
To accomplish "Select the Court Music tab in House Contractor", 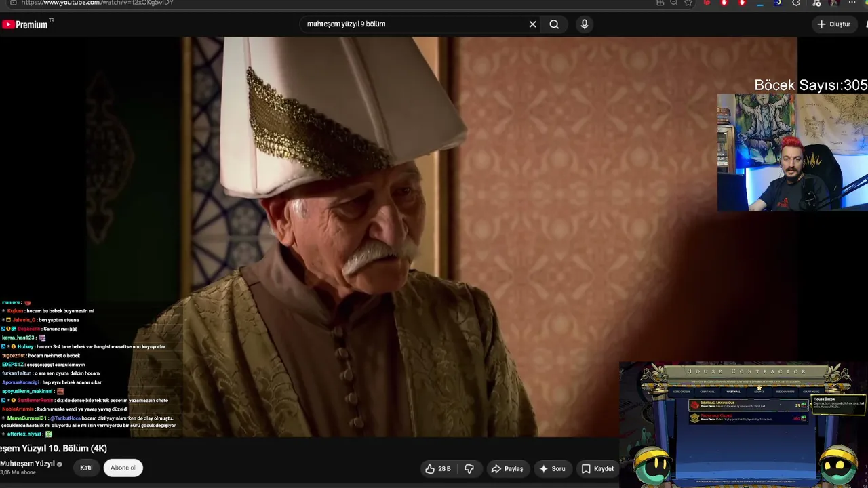I will click(811, 392).
